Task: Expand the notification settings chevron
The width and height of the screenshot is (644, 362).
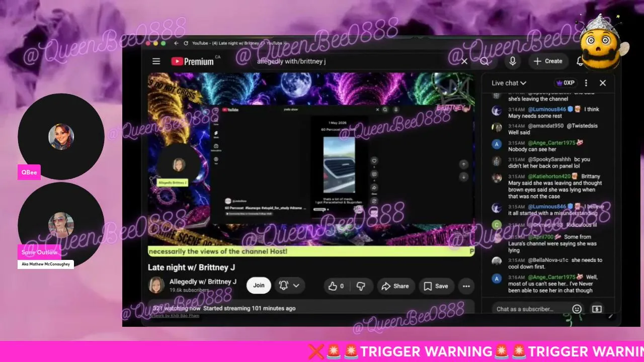Action: [x=296, y=286]
